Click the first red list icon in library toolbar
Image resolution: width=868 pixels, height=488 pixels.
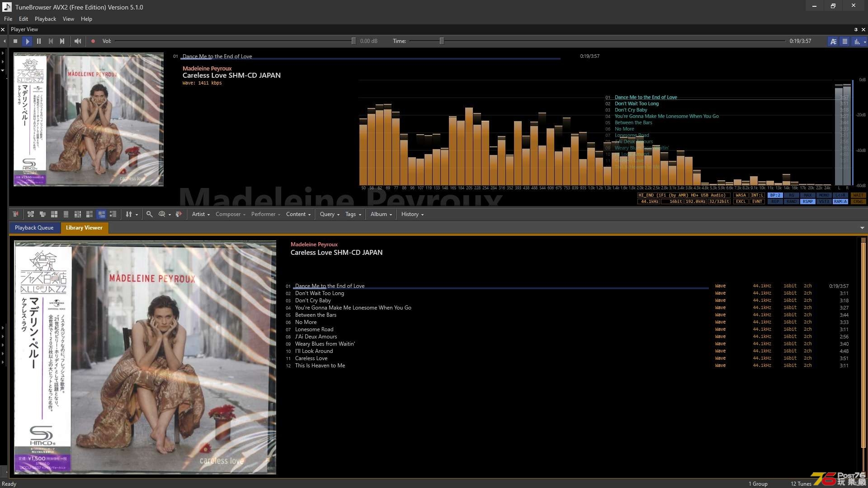click(x=15, y=214)
